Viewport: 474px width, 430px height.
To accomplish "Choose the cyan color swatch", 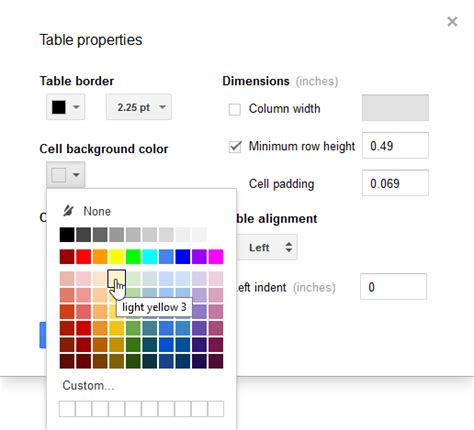I will (x=150, y=257).
